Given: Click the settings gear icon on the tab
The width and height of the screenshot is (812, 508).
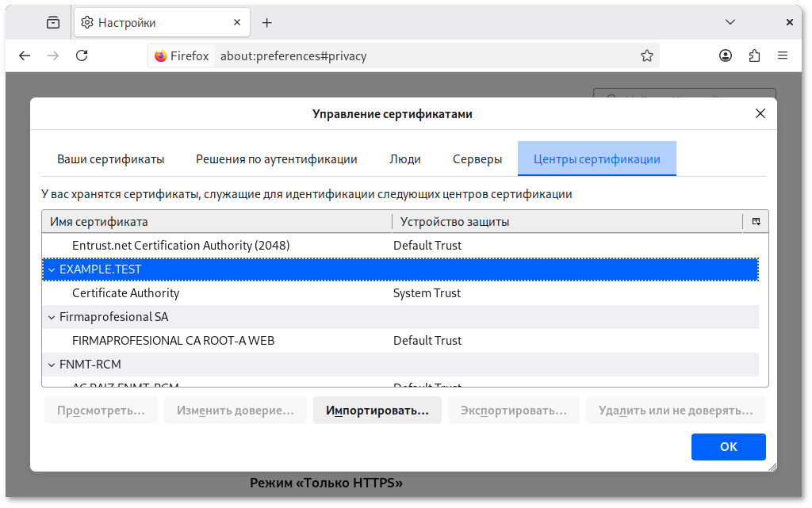Looking at the screenshot, I should pos(87,22).
